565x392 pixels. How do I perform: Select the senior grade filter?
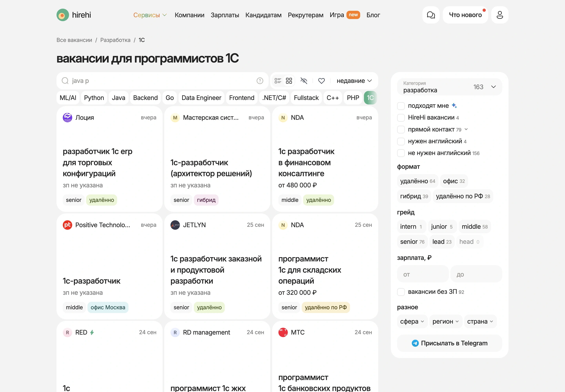coord(412,242)
